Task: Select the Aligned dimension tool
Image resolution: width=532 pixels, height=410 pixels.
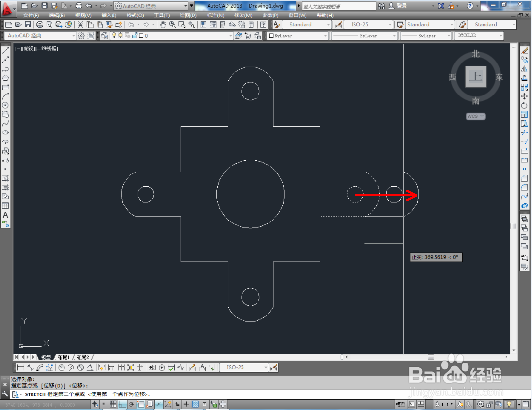Action: (x=30, y=368)
